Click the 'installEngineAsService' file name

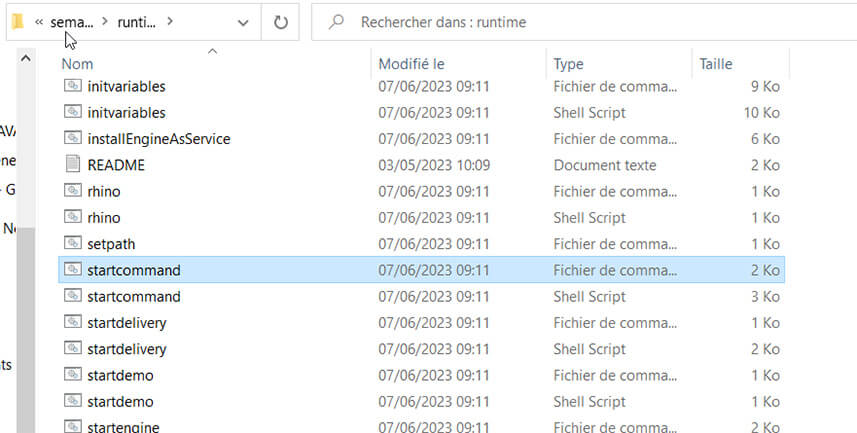point(159,139)
